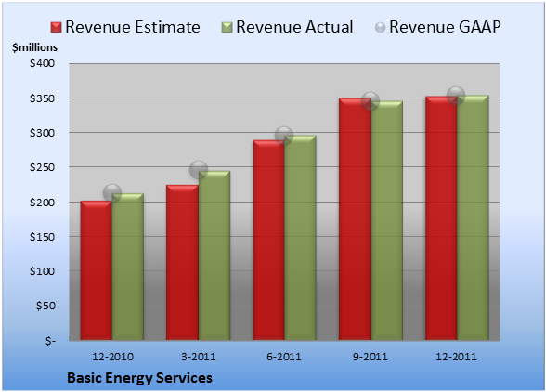Image resolution: width=546 pixels, height=392 pixels.
Task: Select the 'Revenue Actual' legend label
Action: (294, 27)
